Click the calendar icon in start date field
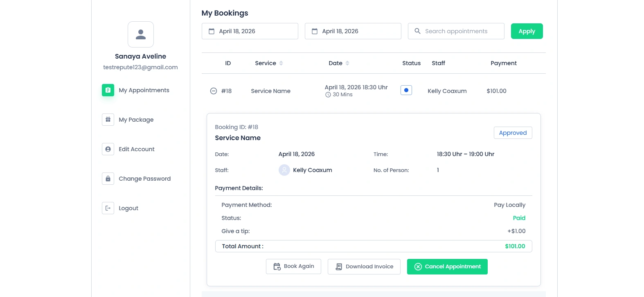Viewport: 644px width, 297px height. [212, 31]
